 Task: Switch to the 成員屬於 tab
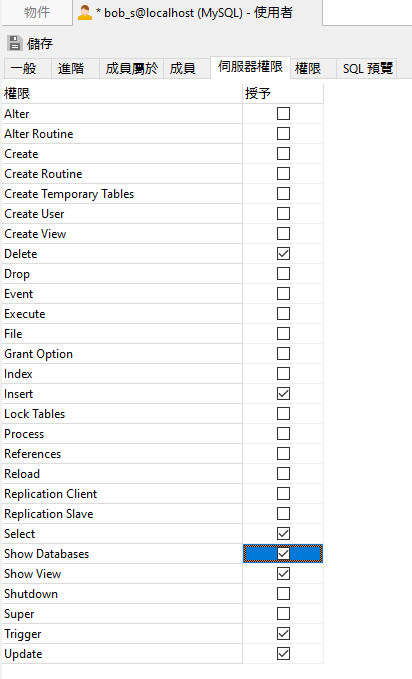pos(131,68)
